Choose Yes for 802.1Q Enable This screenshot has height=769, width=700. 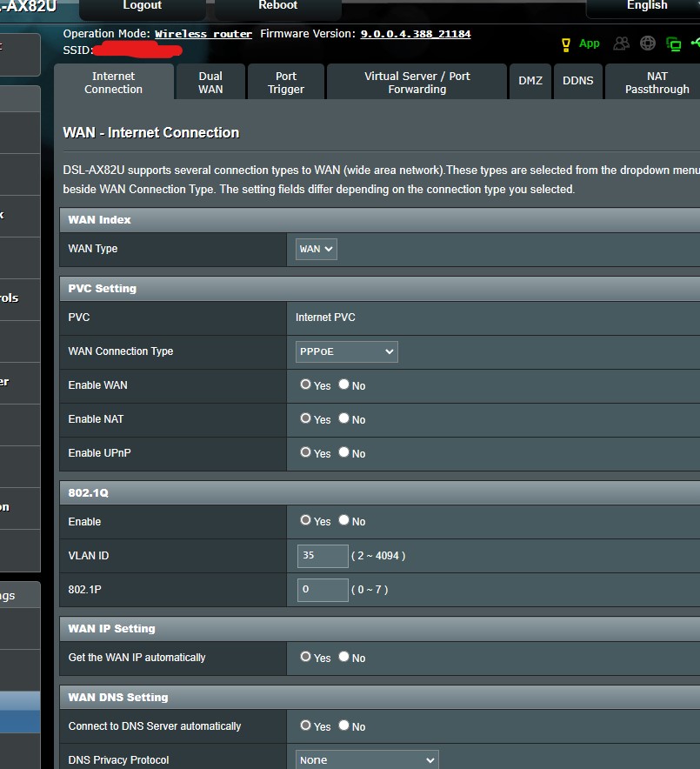306,520
